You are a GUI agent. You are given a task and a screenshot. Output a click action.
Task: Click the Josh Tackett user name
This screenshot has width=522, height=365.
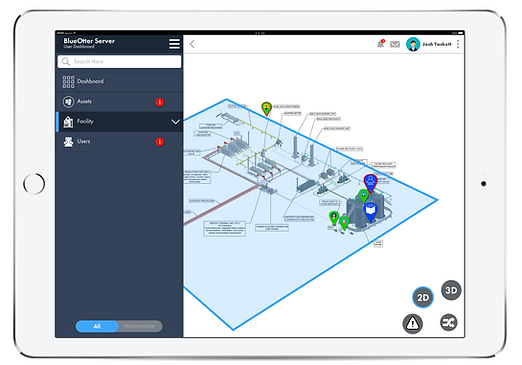pyautogui.click(x=437, y=44)
